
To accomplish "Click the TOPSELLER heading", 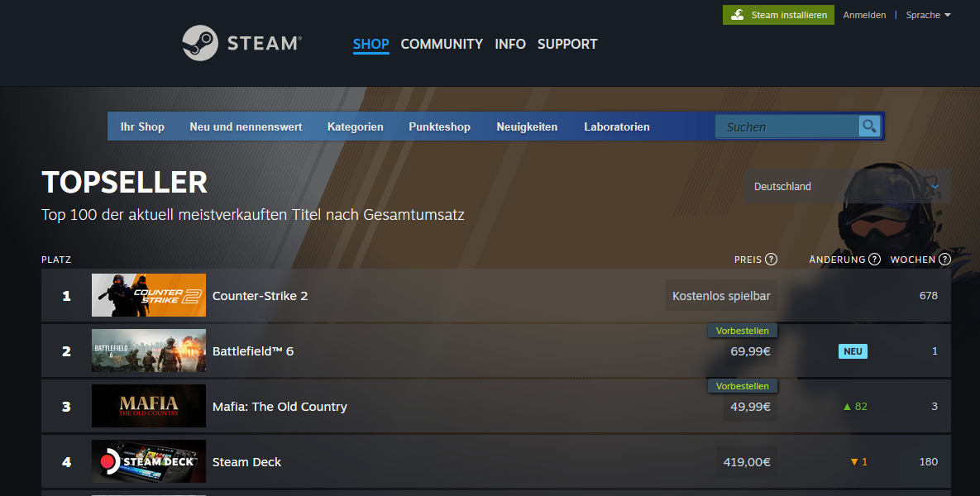I will click(x=124, y=183).
